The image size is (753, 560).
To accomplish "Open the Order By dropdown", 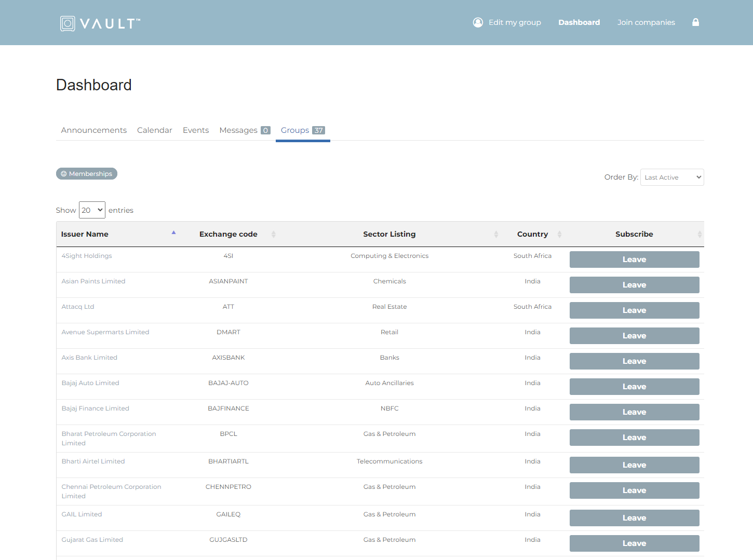I will [672, 177].
